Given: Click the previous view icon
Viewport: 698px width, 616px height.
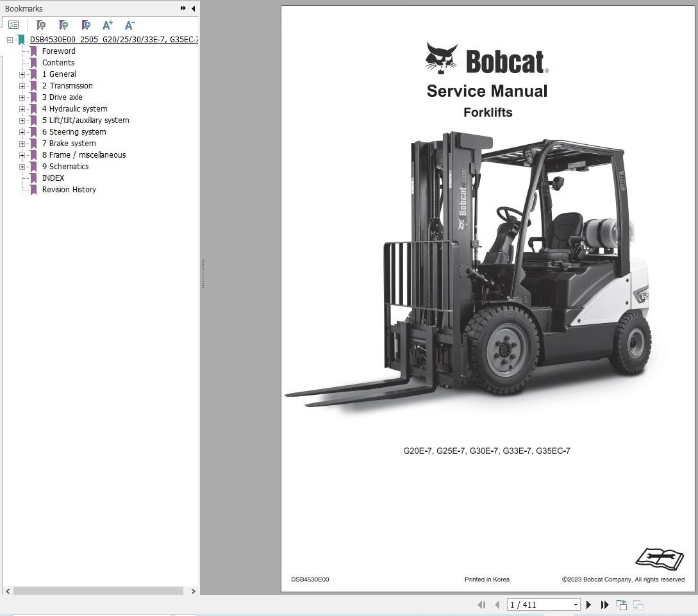Looking at the screenshot, I should (x=621, y=604).
